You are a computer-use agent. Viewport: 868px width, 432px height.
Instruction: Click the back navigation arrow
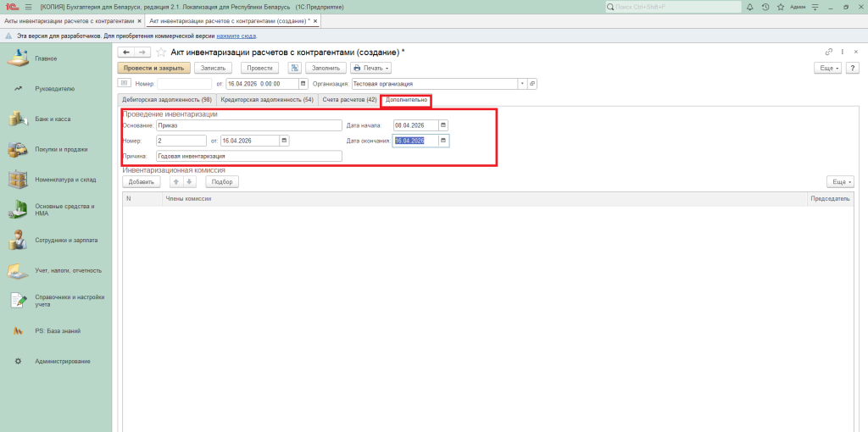(126, 53)
